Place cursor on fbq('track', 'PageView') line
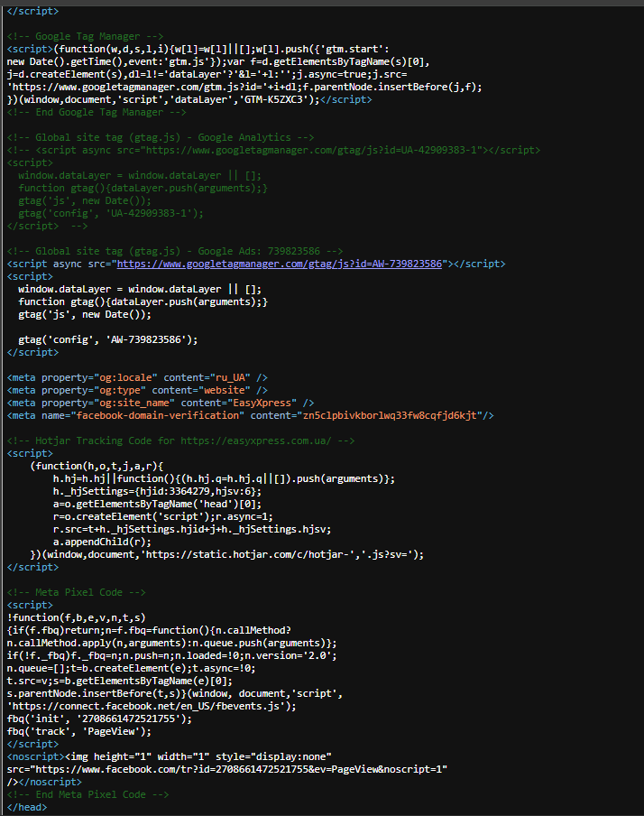The image size is (644, 816). click(x=79, y=731)
